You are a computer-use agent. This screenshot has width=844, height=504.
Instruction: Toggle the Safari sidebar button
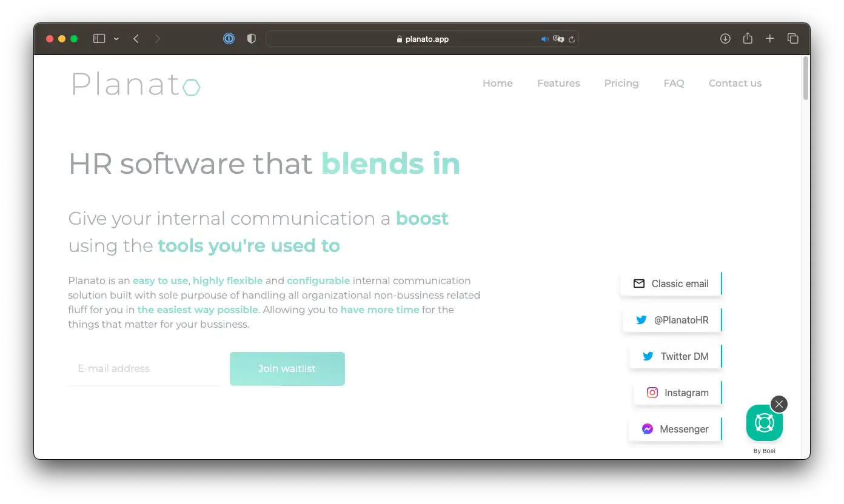click(x=99, y=39)
